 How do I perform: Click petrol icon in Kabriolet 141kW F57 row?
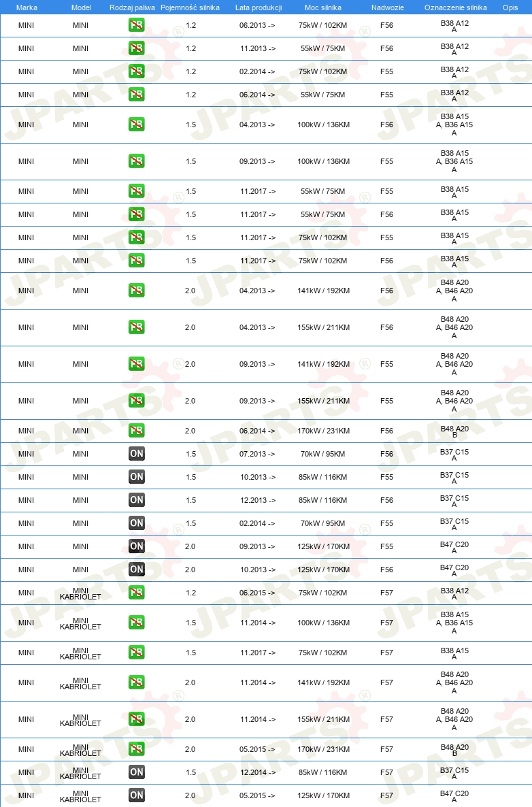click(136, 682)
